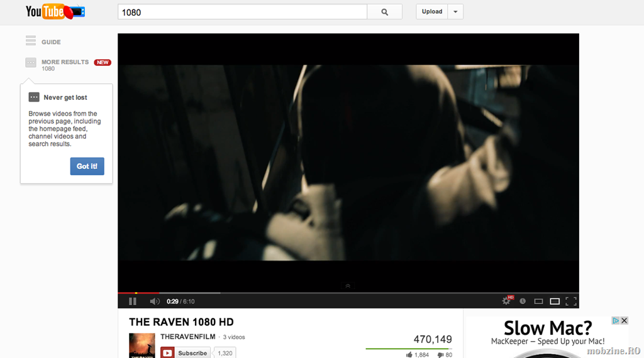
Task: Open the quality settings gear
Action: [507, 301]
